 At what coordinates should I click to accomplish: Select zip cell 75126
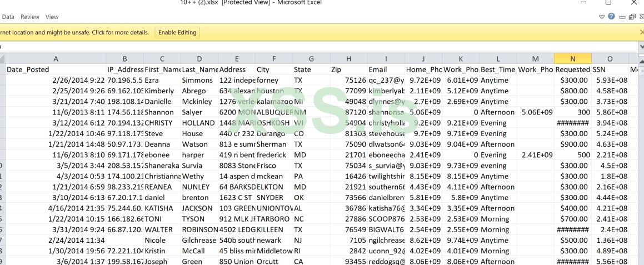349,80
